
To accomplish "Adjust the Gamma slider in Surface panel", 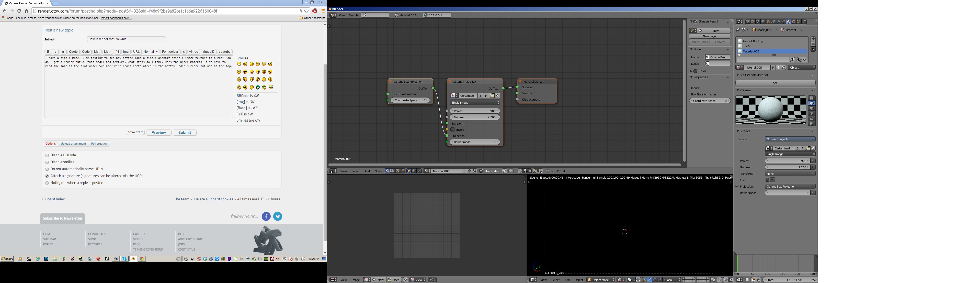I will [x=788, y=167].
